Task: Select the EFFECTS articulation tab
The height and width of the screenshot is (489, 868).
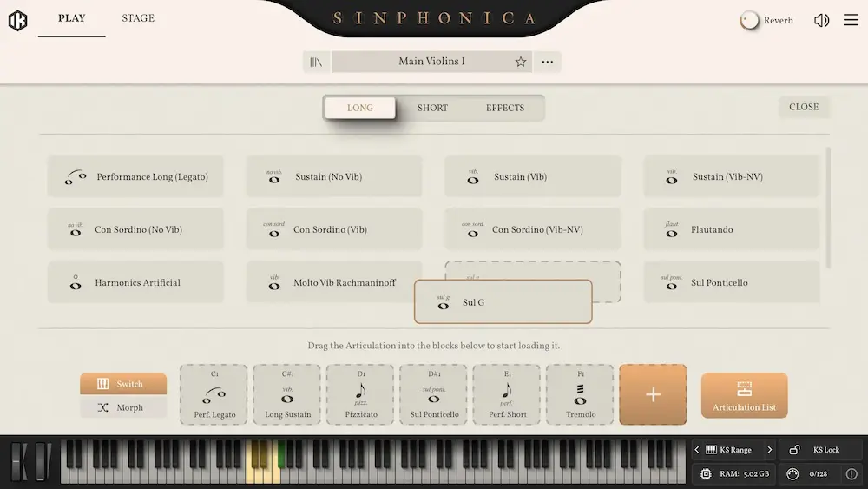Action: (505, 108)
